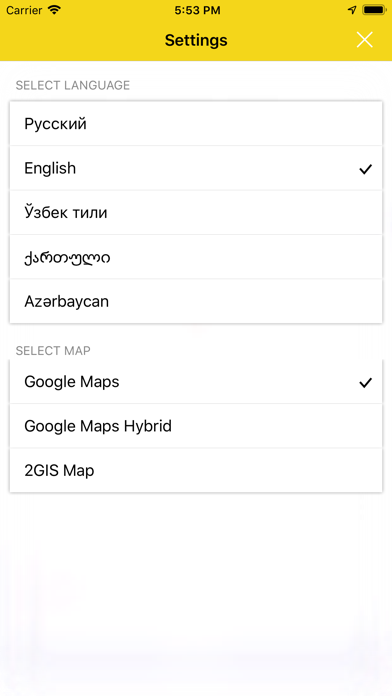
Task: Choose Ўзбек тили language
Action: tap(196, 212)
